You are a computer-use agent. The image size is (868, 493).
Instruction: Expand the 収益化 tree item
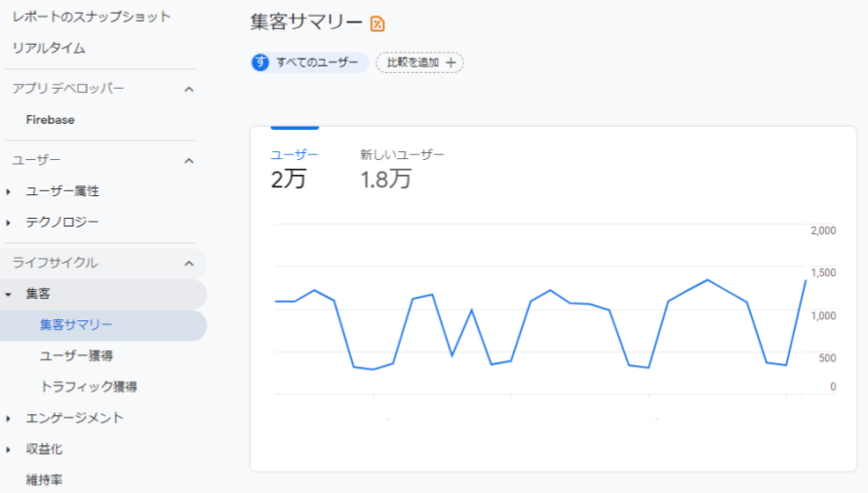(9, 450)
